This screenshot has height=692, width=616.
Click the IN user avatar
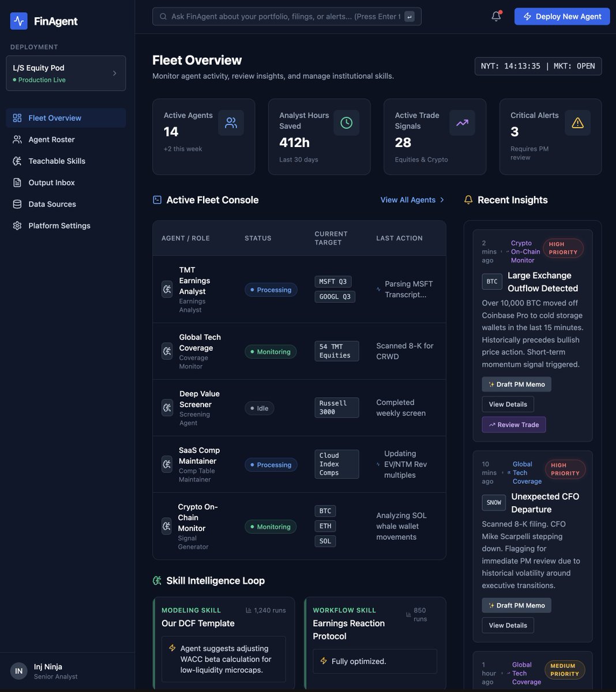click(x=19, y=671)
